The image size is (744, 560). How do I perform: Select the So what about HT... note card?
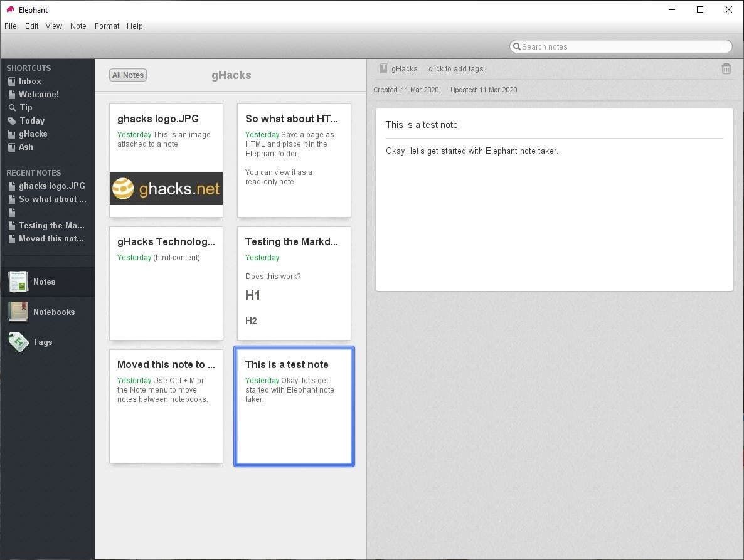[x=294, y=161]
